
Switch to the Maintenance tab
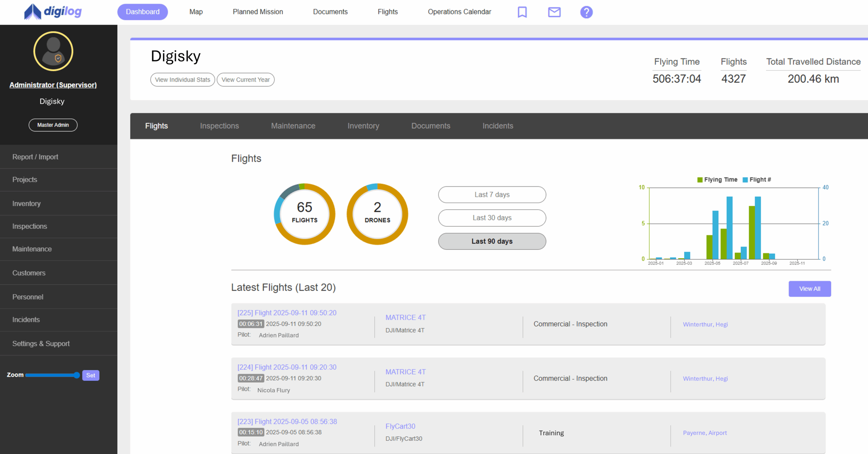293,126
